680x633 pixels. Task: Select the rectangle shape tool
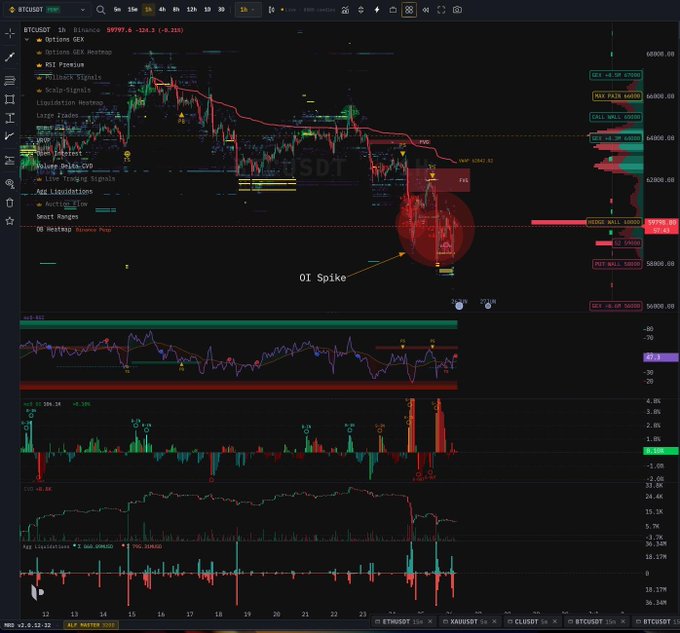pyautogui.click(x=10, y=99)
